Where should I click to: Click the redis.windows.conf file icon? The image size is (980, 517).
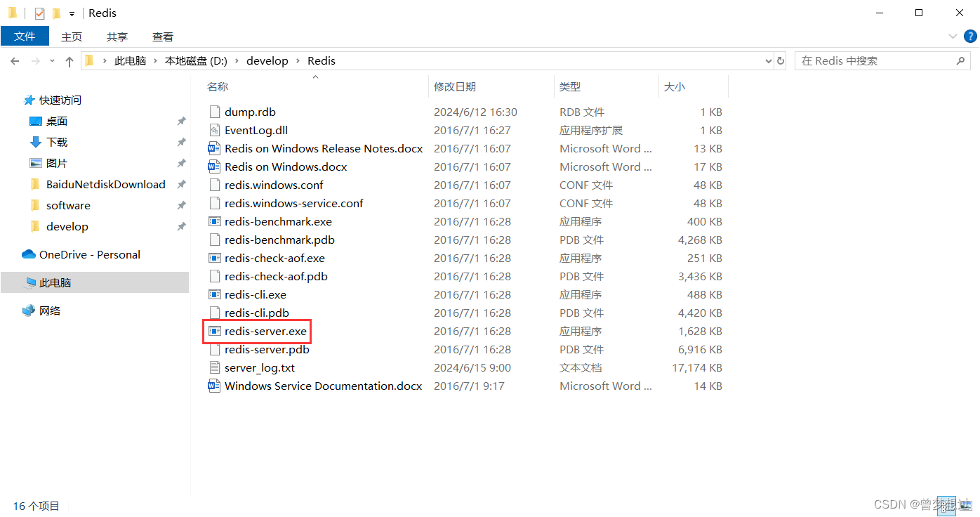pos(215,185)
